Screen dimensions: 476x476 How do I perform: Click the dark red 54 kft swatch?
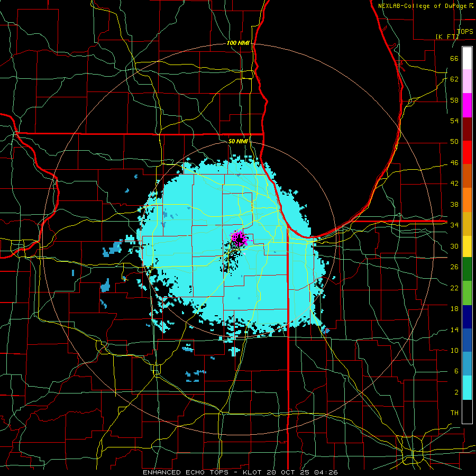(x=467, y=129)
